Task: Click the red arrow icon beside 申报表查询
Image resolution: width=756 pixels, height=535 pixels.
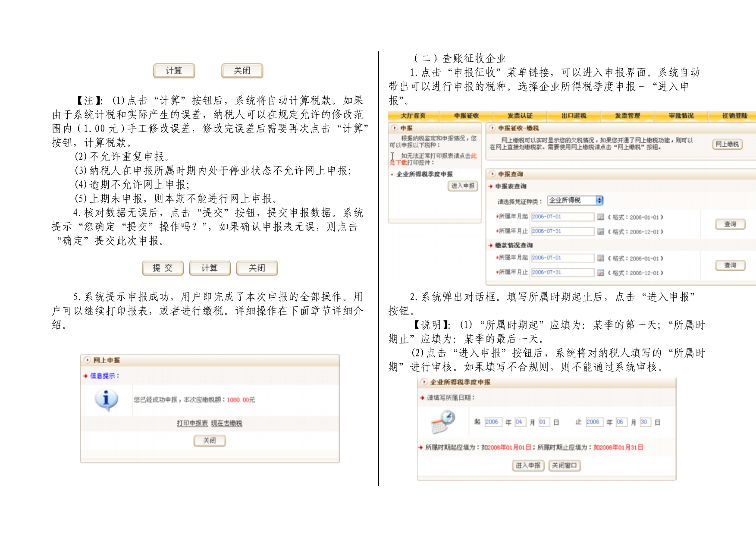Action: (491, 186)
